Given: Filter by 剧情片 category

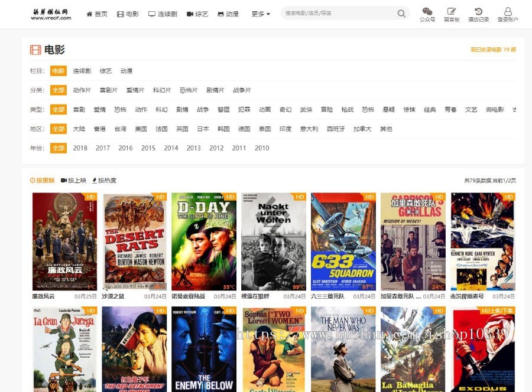Looking at the screenshot, I should tap(215, 90).
